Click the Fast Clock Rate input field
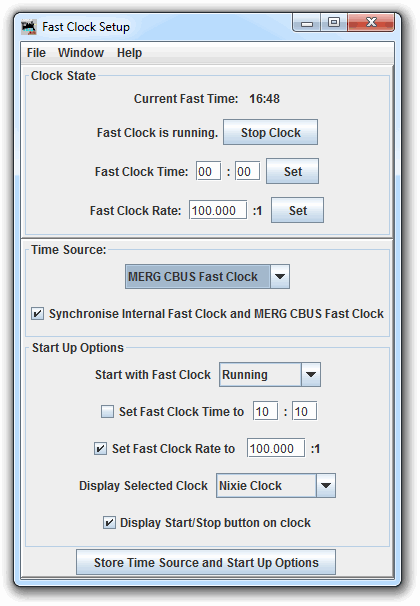Image resolution: width=420 pixels, height=606 pixels. [218, 210]
